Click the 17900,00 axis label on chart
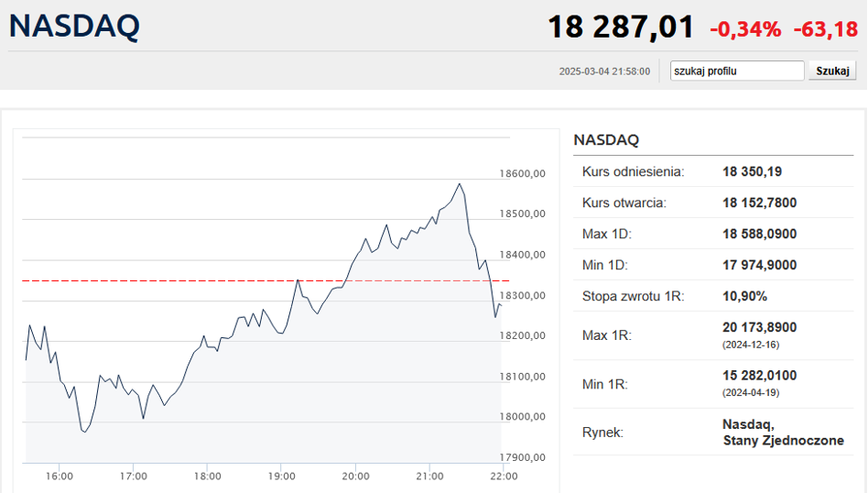 tap(522, 457)
